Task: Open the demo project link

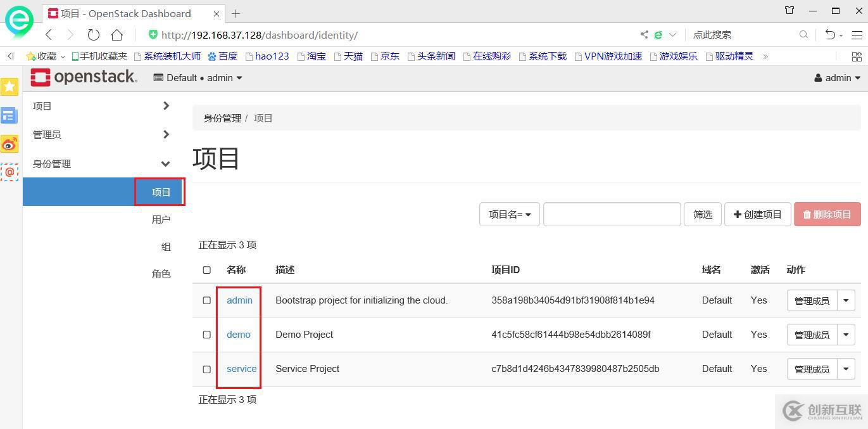Action: [239, 335]
